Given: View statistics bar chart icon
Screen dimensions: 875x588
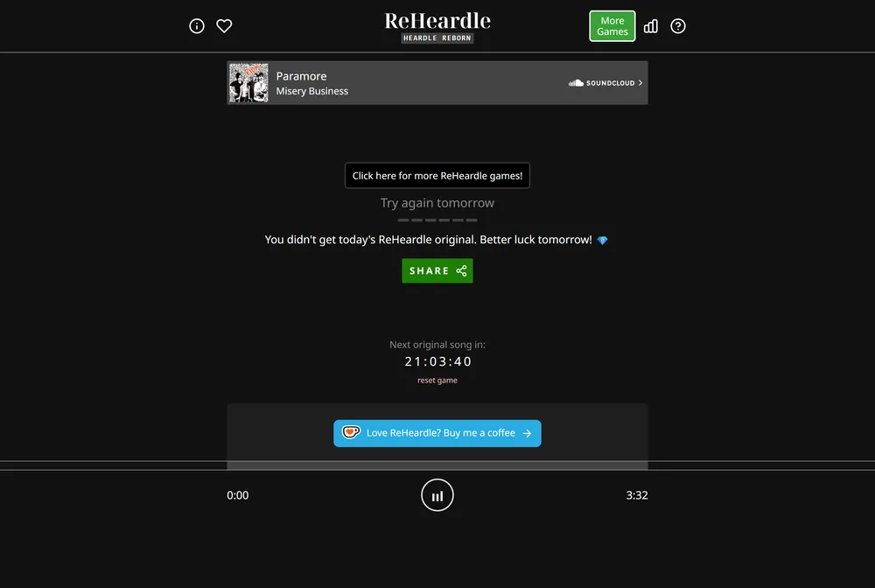Looking at the screenshot, I should pos(651,26).
